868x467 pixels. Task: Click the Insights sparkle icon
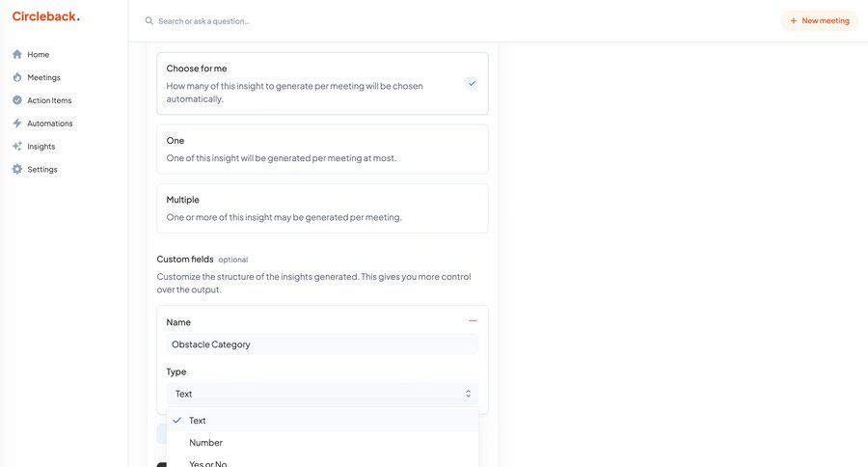[17, 147]
